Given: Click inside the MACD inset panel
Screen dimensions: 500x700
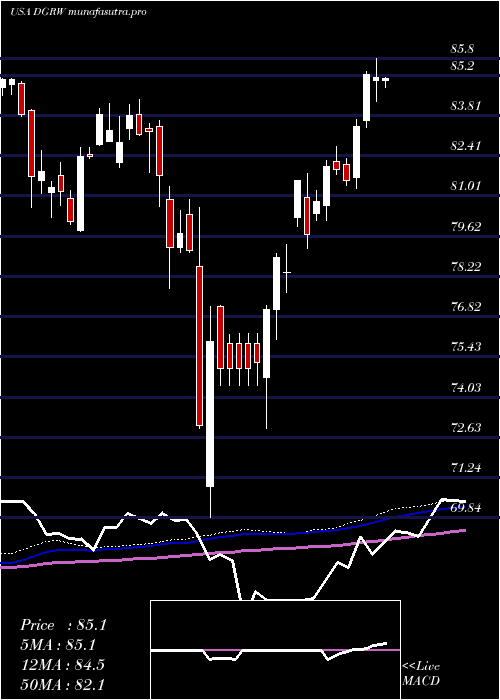Looking at the screenshot, I should (x=275, y=650).
